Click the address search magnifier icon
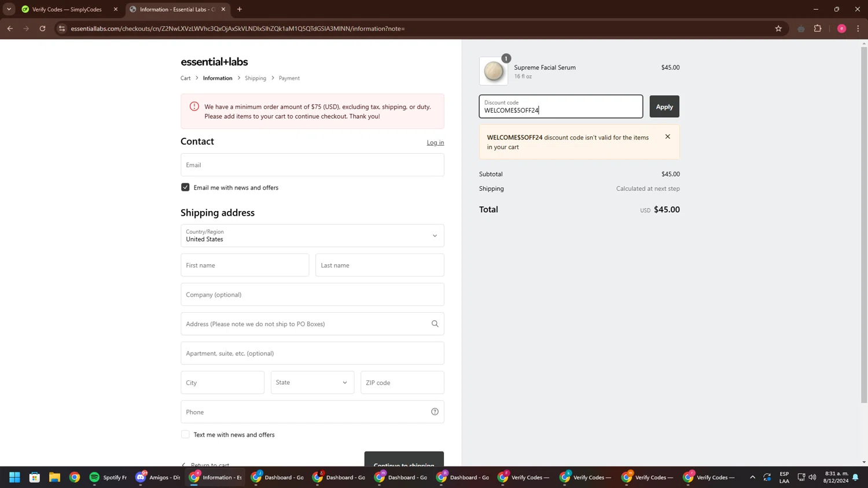 [x=435, y=324]
